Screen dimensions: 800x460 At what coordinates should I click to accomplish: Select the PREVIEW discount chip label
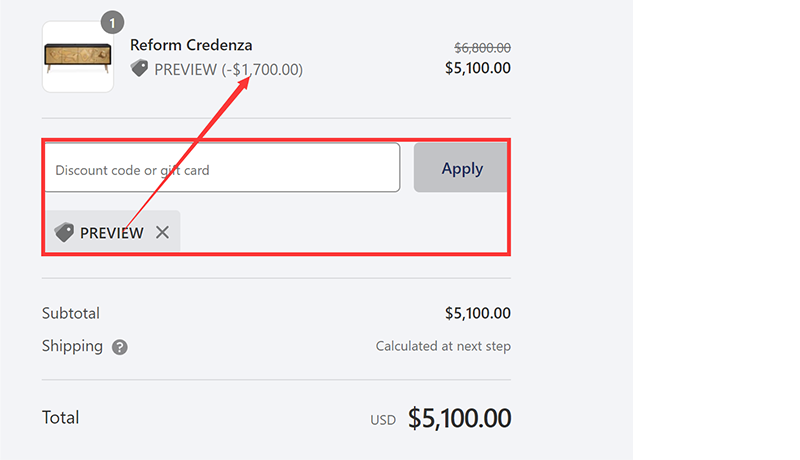click(x=111, y=233)
